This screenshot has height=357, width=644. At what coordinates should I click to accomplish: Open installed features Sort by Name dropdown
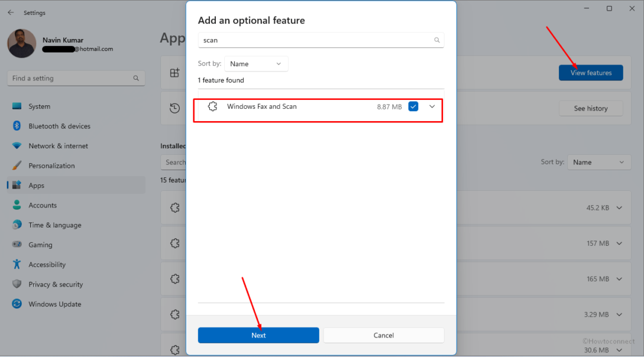pos(599,163)
